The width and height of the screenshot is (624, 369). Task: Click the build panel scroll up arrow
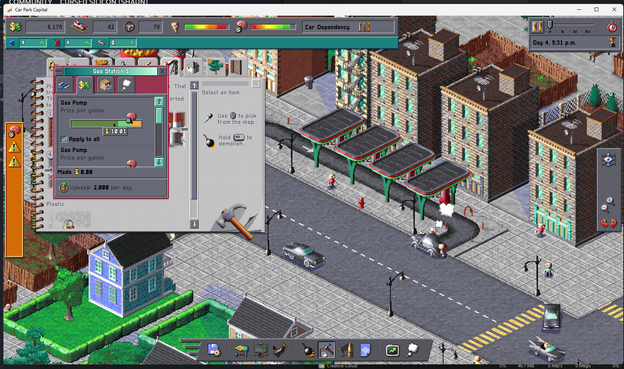[194, 85]
